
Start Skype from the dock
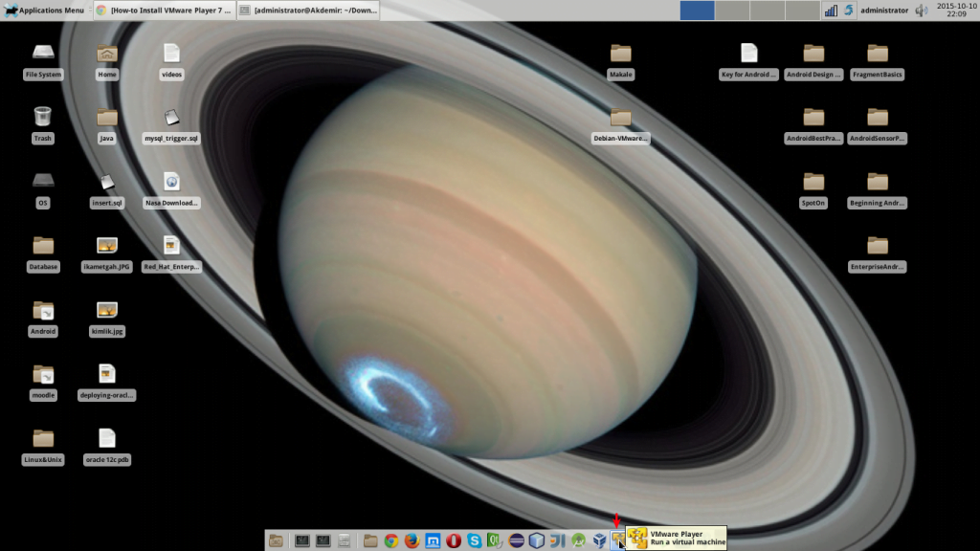coord(475,540)
